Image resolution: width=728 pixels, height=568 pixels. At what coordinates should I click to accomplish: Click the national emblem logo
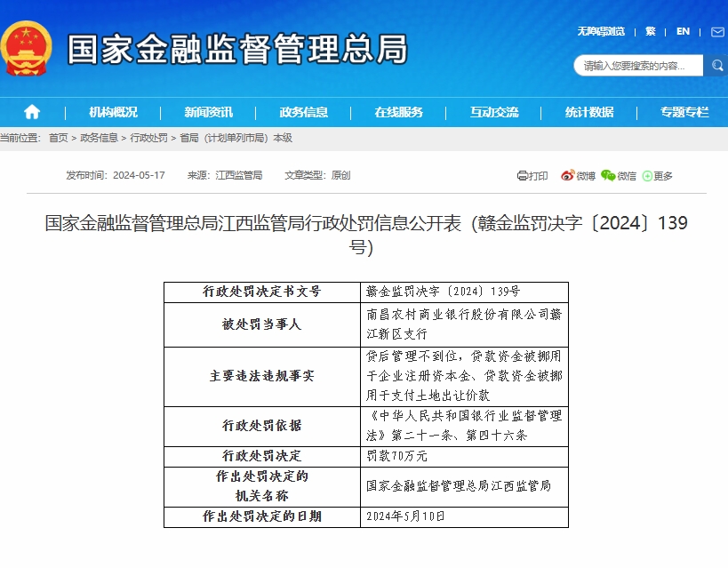pos(26,48)
